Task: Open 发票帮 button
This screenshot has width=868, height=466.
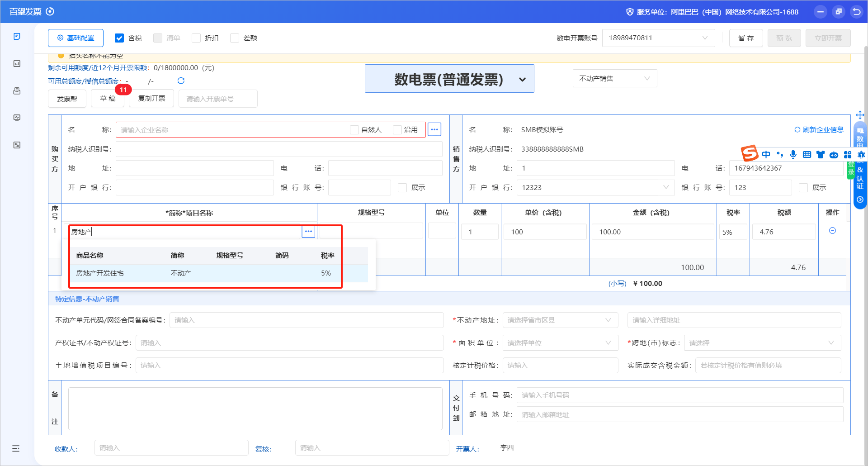Action: click(67, 99)
